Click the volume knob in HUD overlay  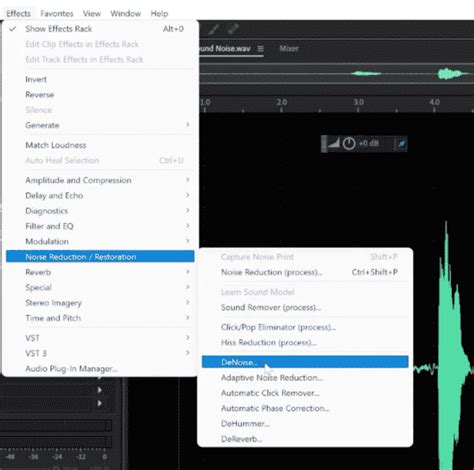(x=349, y=144)
